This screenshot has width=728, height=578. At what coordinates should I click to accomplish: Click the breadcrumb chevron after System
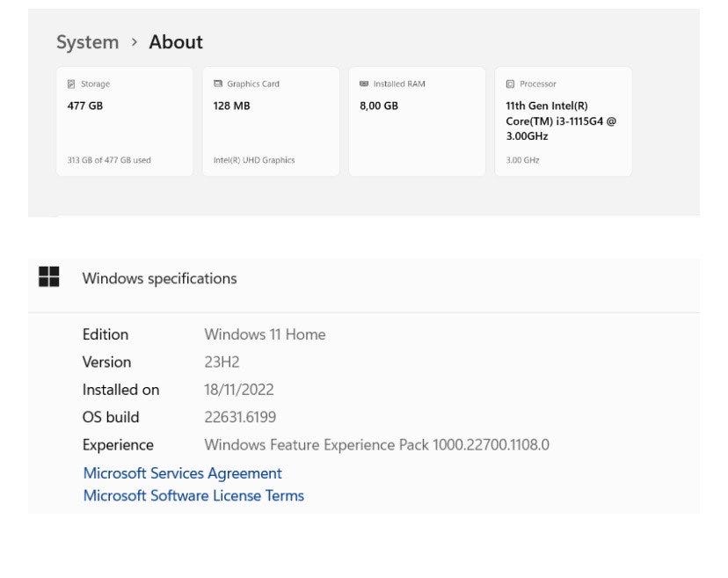click(135, 42)
